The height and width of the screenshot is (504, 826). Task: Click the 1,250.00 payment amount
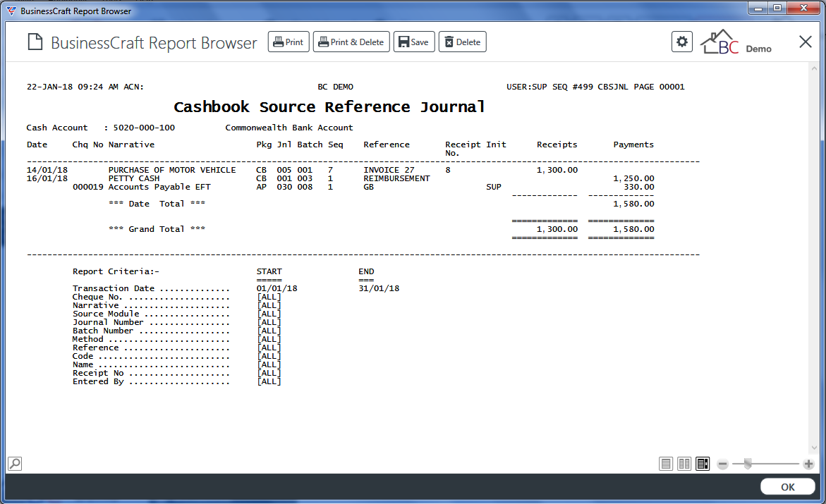633,178
